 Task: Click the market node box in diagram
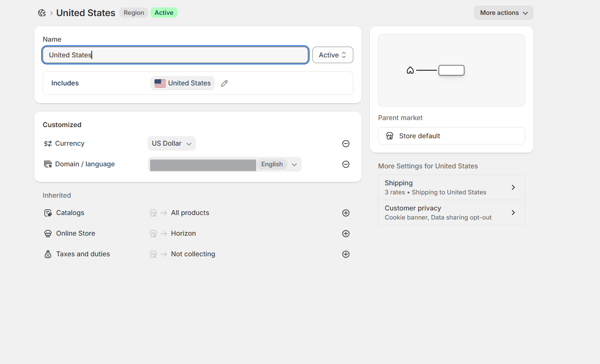(451, 71)
